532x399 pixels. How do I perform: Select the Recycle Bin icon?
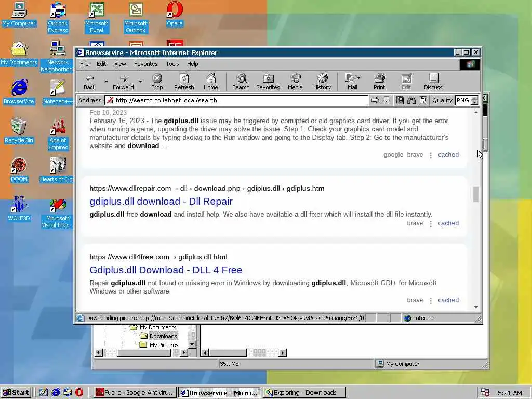(19, 131)
